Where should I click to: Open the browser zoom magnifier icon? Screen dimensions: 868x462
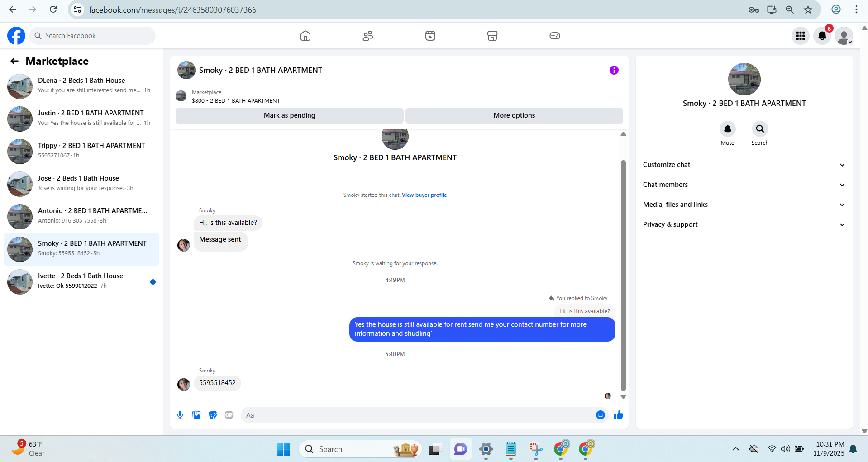(x=790, y=10)
